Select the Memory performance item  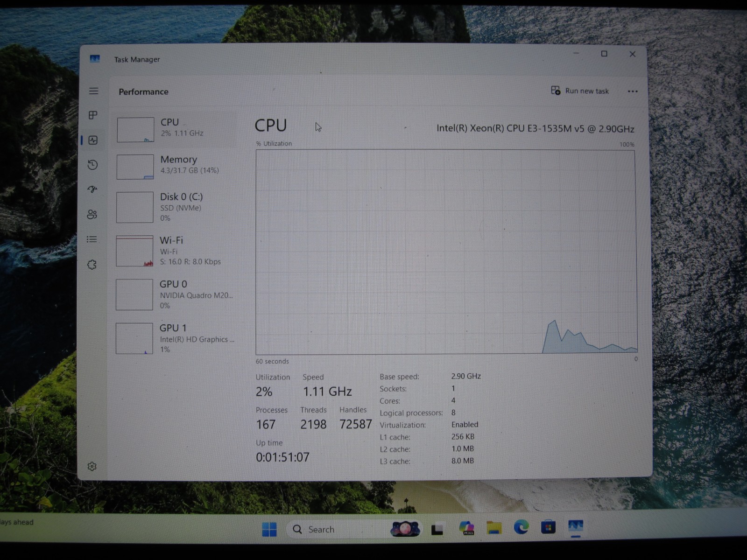point(176,167)
